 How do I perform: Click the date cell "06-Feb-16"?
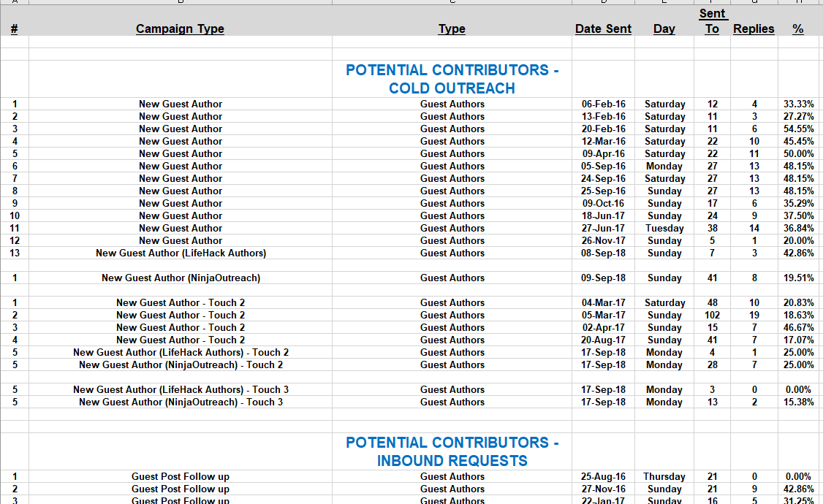point(603,104)
